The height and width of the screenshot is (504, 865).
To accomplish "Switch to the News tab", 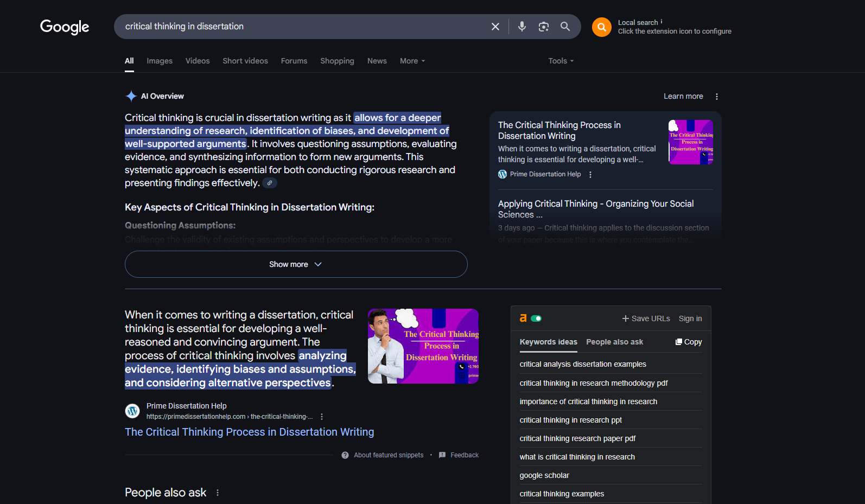I will pos(377,61).
